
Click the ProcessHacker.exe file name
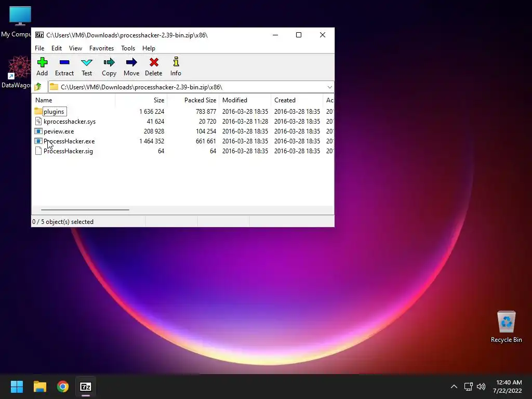[69, 141]
